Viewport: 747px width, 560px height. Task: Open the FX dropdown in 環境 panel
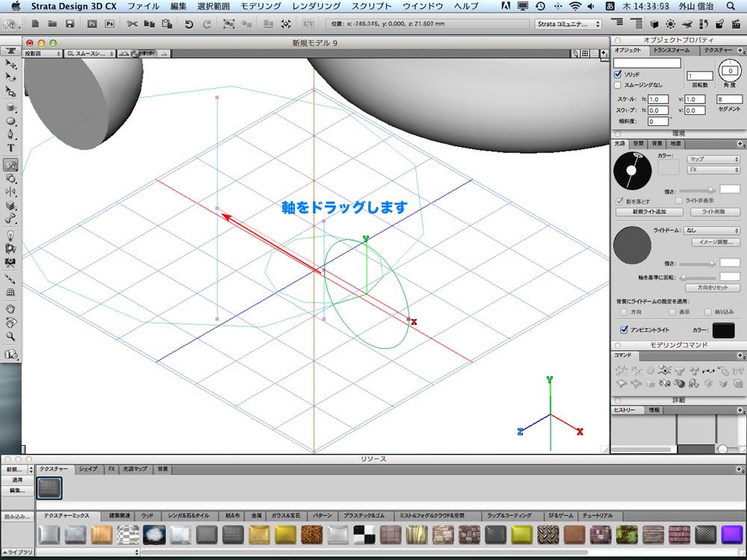pos(713,169)
